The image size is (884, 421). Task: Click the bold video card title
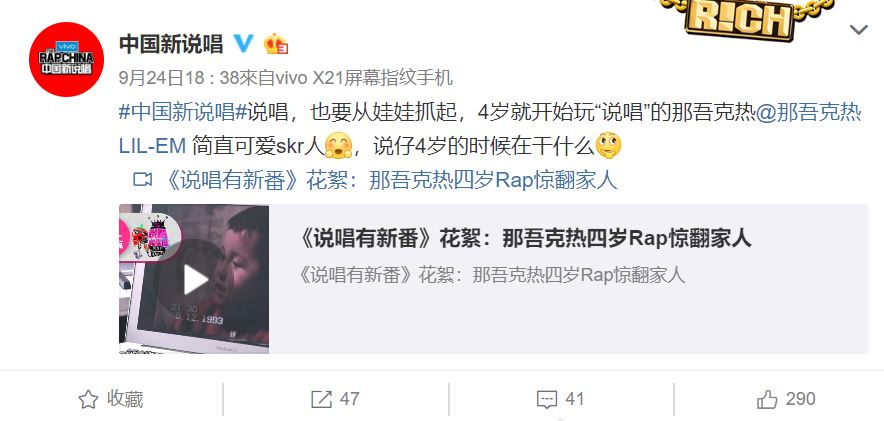525,239
